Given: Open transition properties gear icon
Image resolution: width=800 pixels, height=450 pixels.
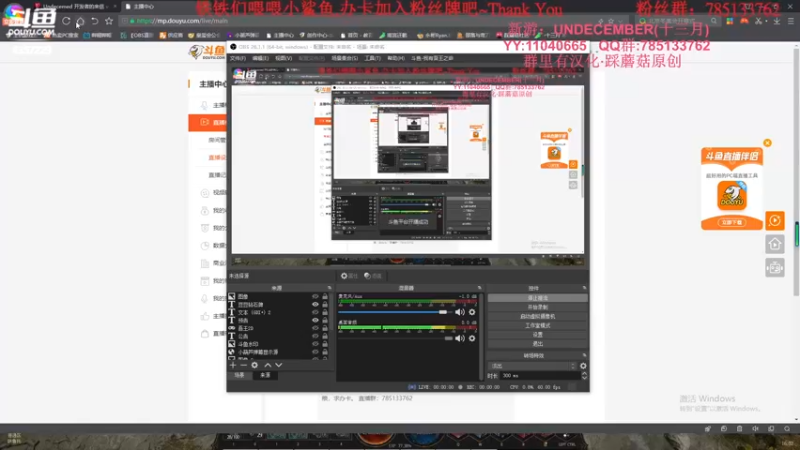Looking at the screenshot, I should [583, 366].
